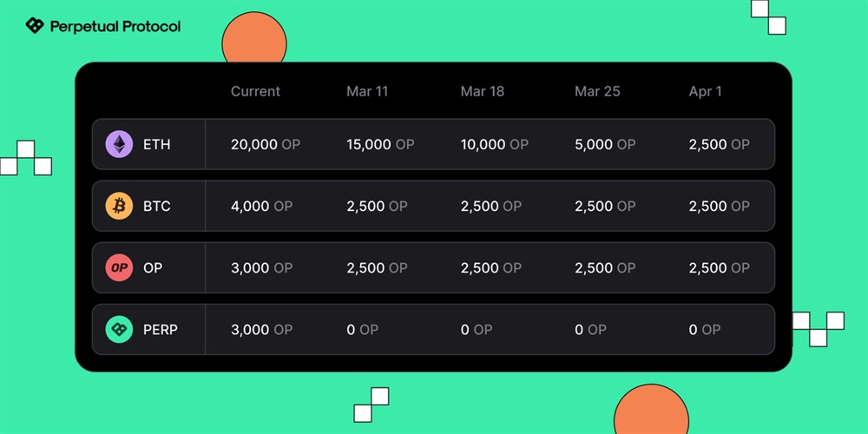Select the Current column header

(255, 91)
